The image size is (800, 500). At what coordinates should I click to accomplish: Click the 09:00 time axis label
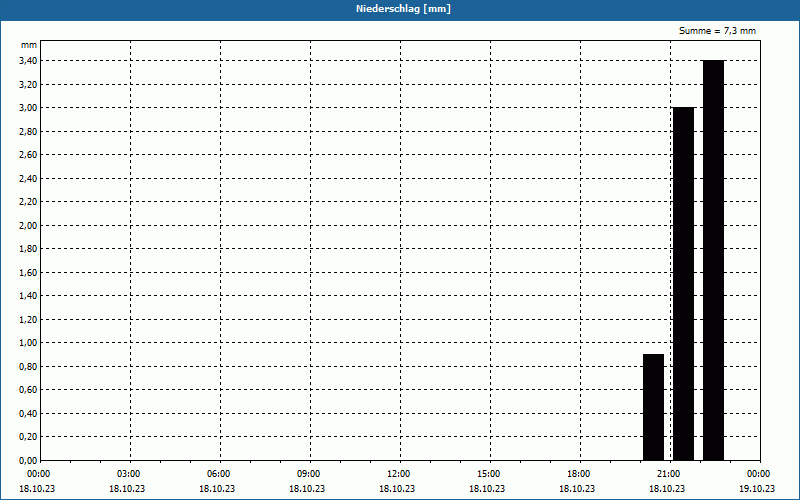[x=309, y=474]
